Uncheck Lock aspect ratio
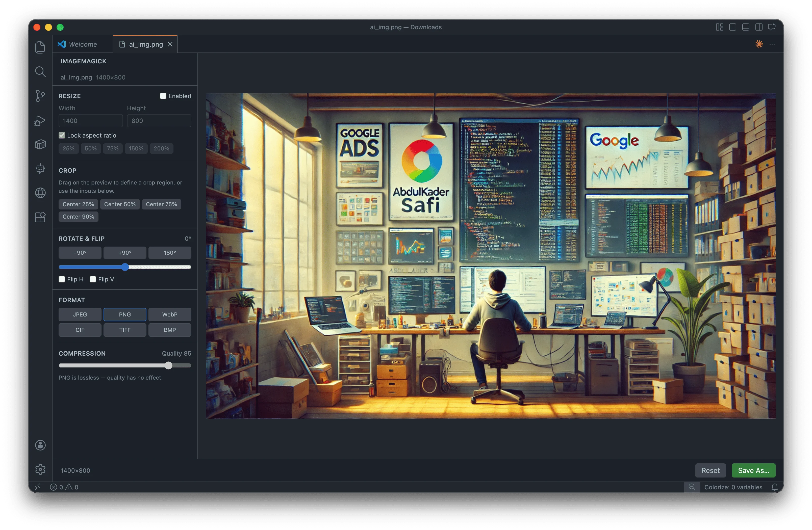Image resolution: width=812 pixels, height=530 pixels. point(62,135)
